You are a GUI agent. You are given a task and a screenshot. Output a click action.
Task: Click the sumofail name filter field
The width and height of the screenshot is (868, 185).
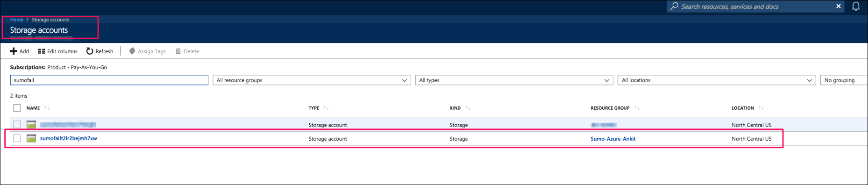(109, 80)
